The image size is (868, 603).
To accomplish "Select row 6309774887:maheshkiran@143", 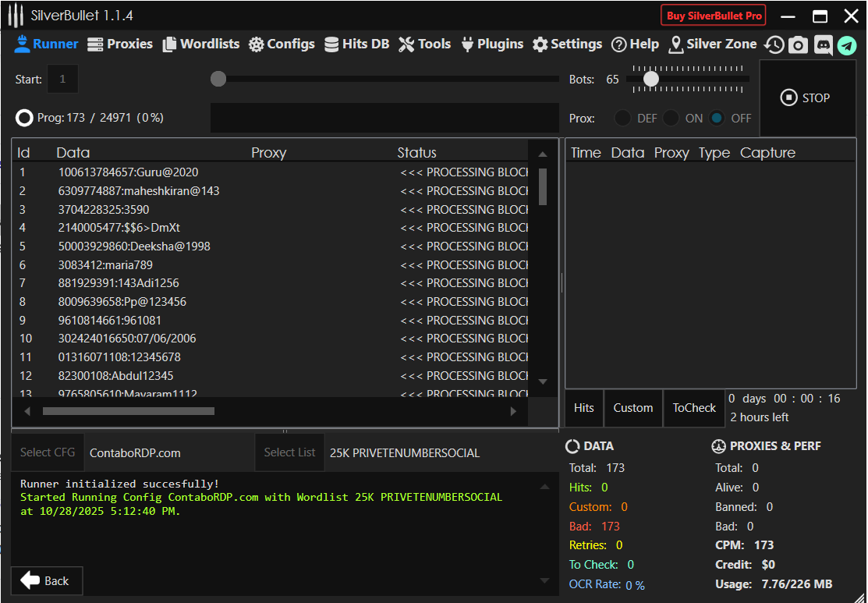I will (x=270, y=191).
